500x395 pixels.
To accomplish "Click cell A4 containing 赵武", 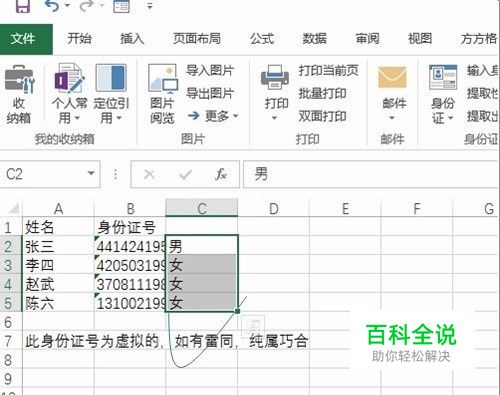I will [58, 284].
